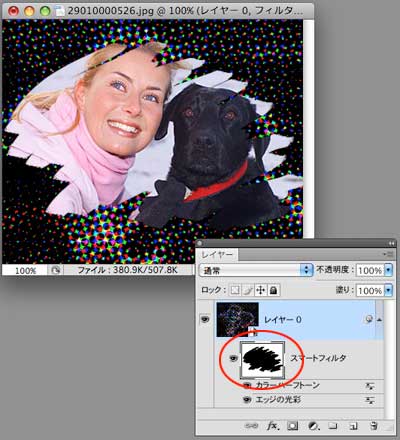Select the レイヤー tab
The image size is (400, 440).
tap(217, 255)
